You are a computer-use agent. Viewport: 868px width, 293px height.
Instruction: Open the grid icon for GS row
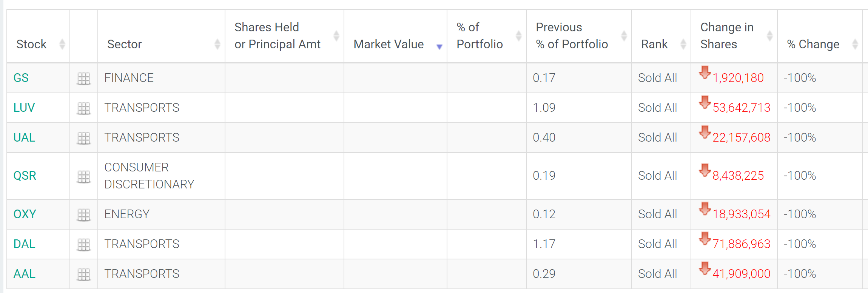[x=84, y=79]
